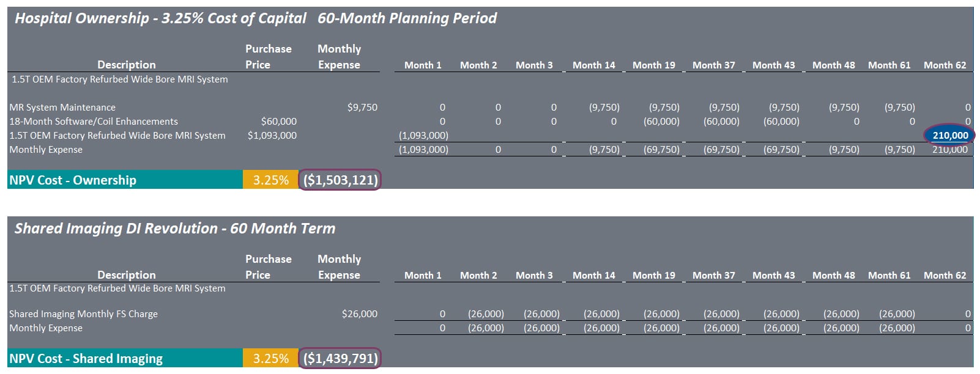Click the orange 3.25% rate cell for Ownership
The width and height of the screenshot is (980, 374).
[270, 180]
